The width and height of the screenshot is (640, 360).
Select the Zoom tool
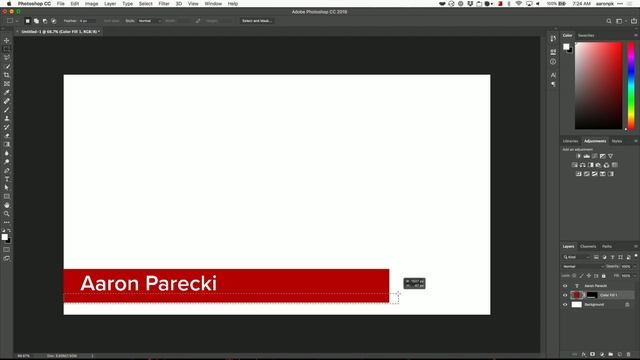[7, 214]
